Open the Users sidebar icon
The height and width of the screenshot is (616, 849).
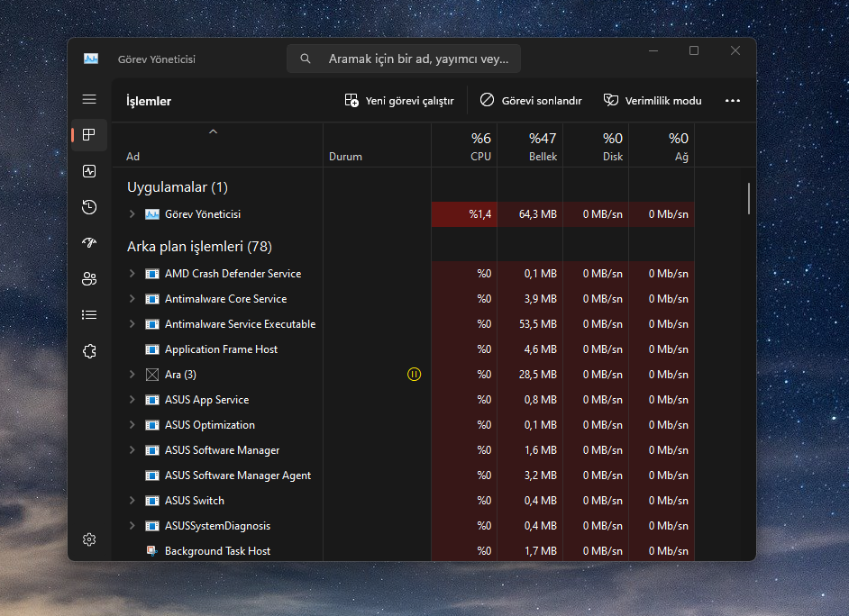point(89,279)
